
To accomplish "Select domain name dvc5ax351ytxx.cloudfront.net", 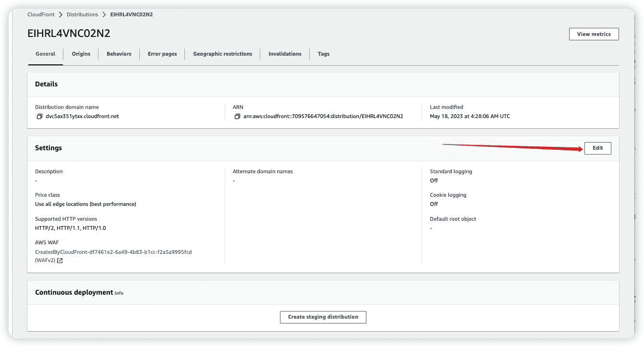I will (82, 117).
